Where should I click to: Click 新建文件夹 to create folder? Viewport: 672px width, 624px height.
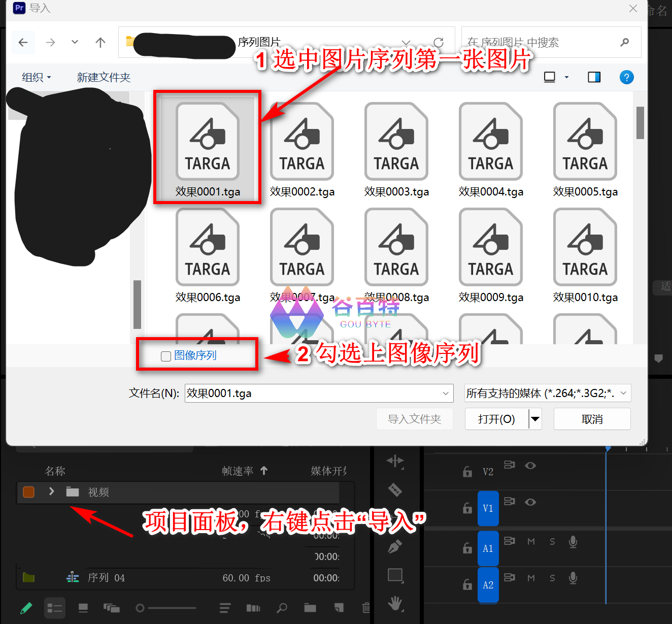(x=104, y=77)
